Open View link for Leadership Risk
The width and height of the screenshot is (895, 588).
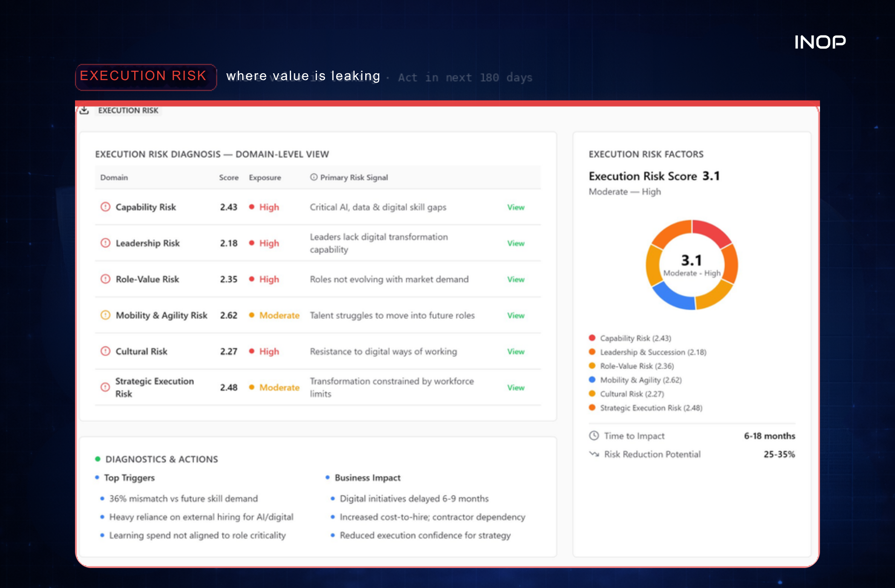pyautogui.click(x=516, y=243)
